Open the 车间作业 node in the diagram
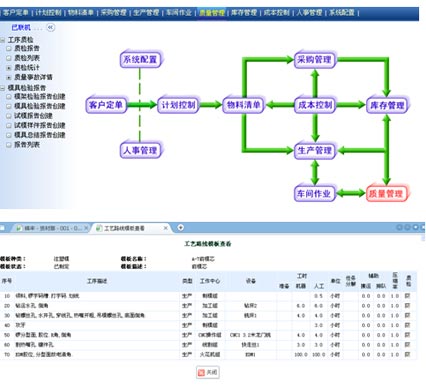Screen dimensions: 426x392 [x=314, y=193]
